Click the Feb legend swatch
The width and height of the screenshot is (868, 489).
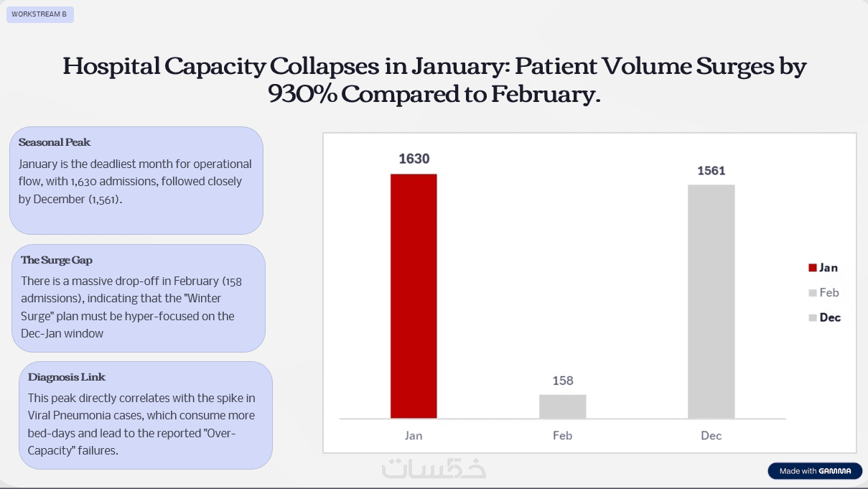pos(812,293)
